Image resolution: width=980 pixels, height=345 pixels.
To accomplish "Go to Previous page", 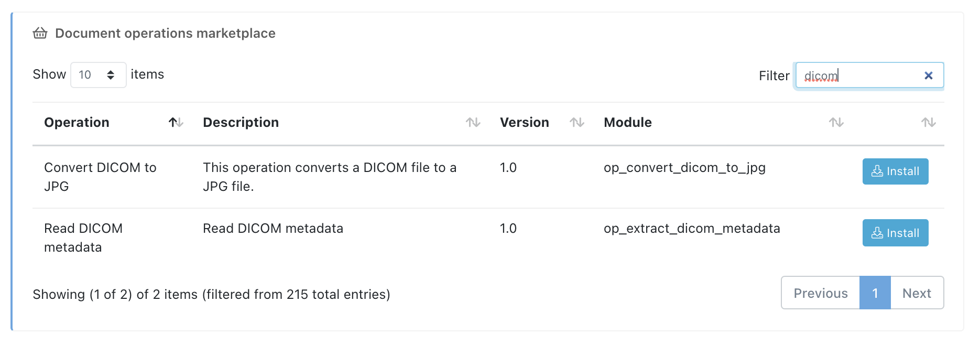I will [x=820, y=293].
